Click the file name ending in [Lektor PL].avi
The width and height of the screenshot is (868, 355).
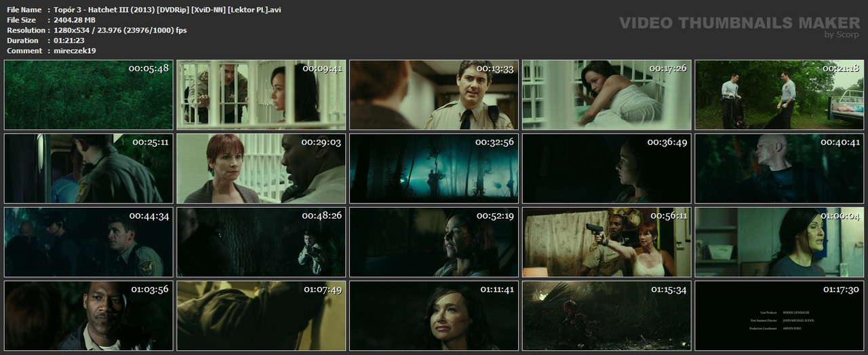tap(167, 10)
